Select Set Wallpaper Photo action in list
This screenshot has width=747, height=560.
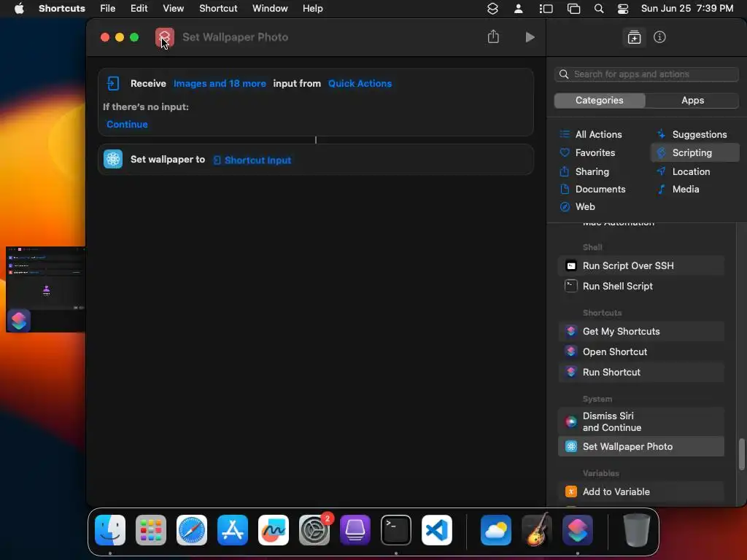click(640, 447)
